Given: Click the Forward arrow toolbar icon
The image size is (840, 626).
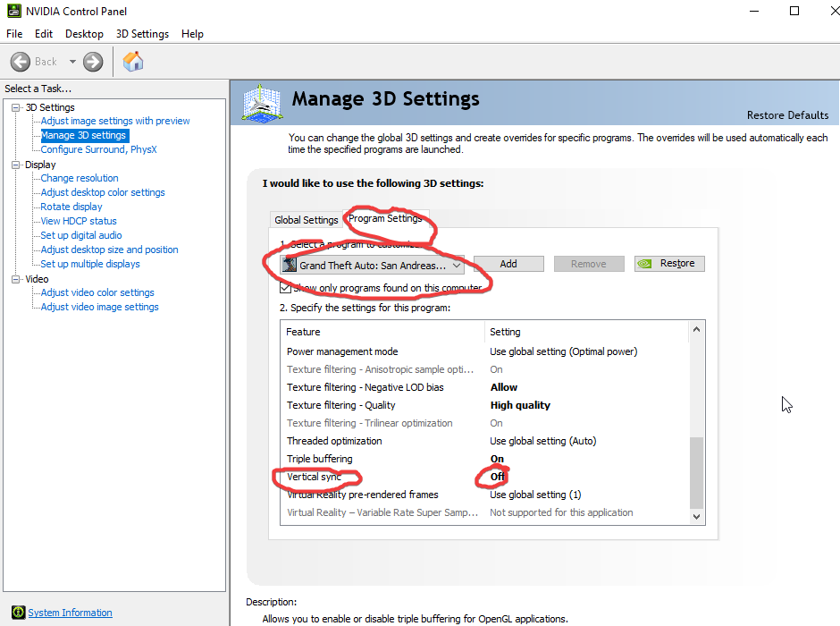Looking at the screenshot, I should coord(93,62).
